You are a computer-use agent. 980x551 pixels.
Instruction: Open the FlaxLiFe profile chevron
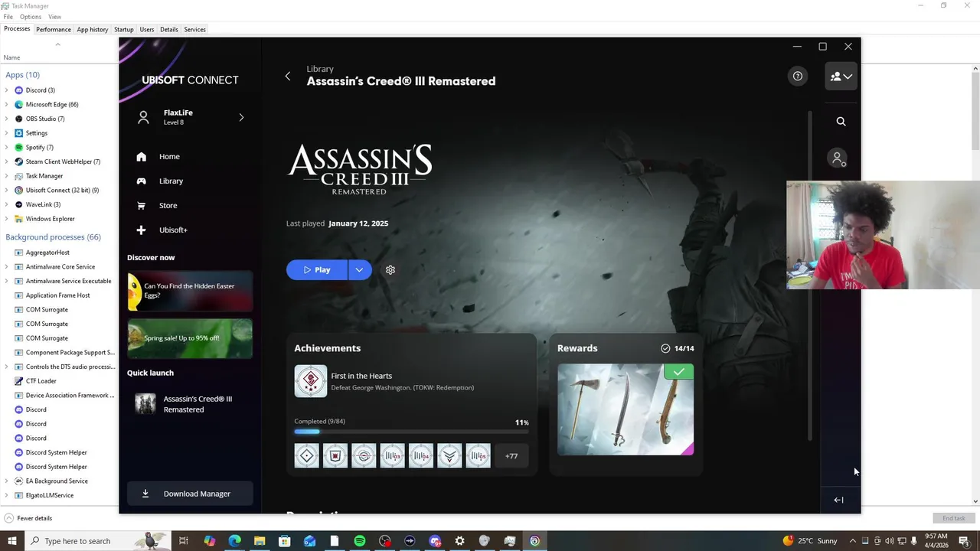(241, 117)
